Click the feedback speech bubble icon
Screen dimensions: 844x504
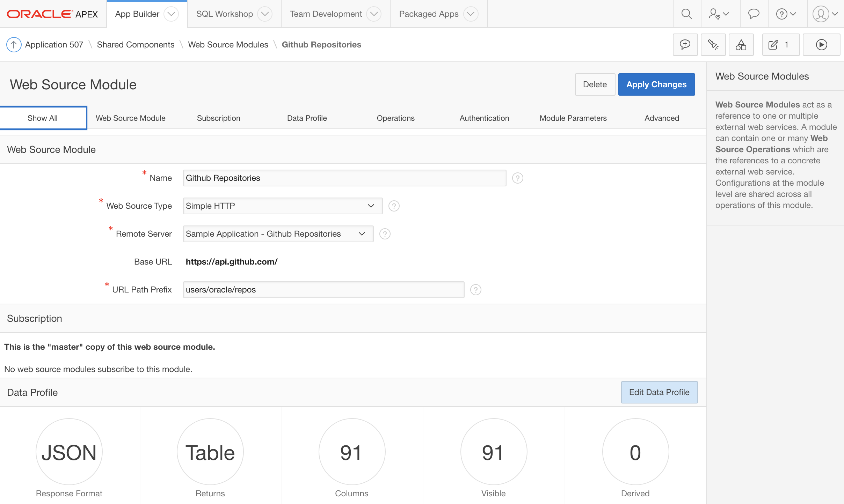click(x=754, y=14)
